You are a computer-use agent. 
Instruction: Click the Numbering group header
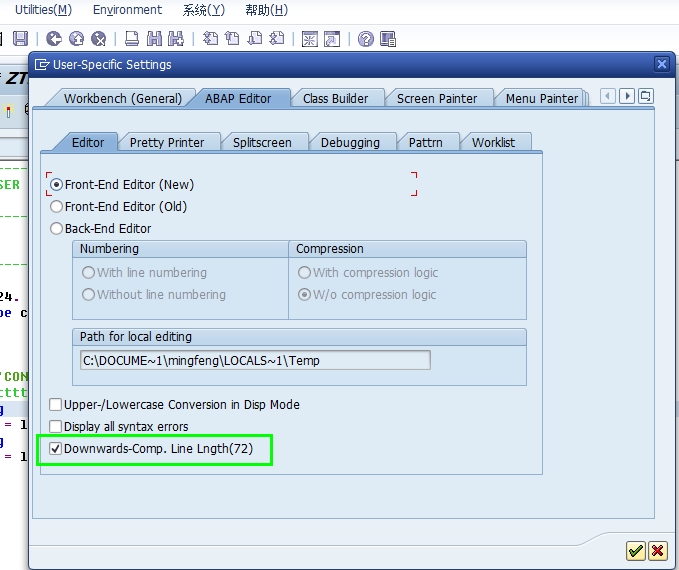pos(180,249)
